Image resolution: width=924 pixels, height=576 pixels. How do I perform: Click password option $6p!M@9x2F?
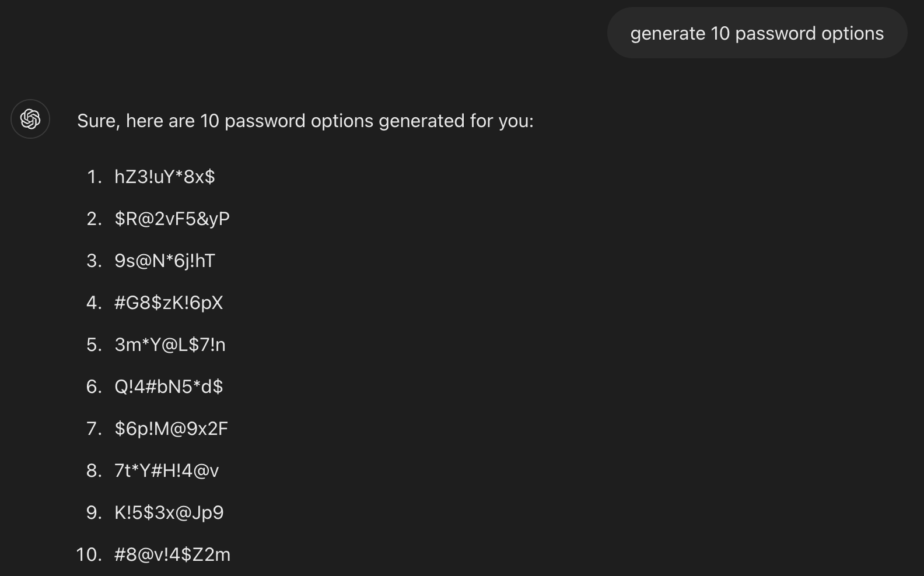(x=171, y=429)
